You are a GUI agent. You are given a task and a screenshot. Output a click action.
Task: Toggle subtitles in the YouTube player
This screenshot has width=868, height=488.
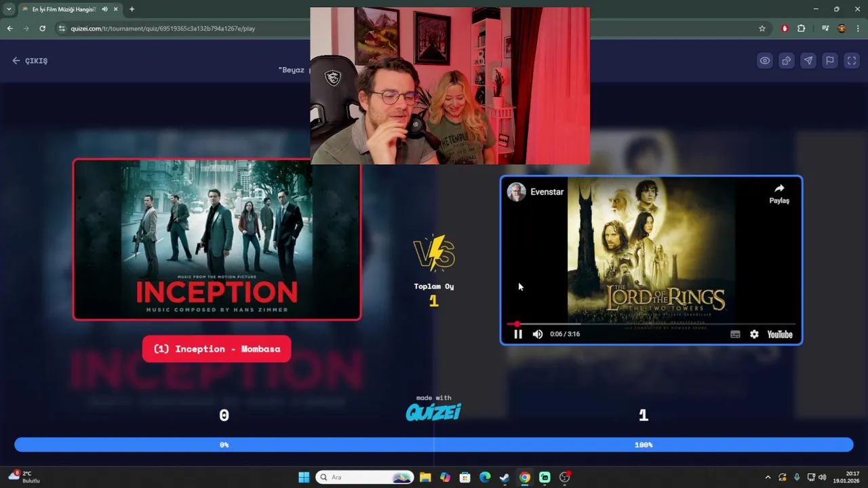click(x=735, y=334)
